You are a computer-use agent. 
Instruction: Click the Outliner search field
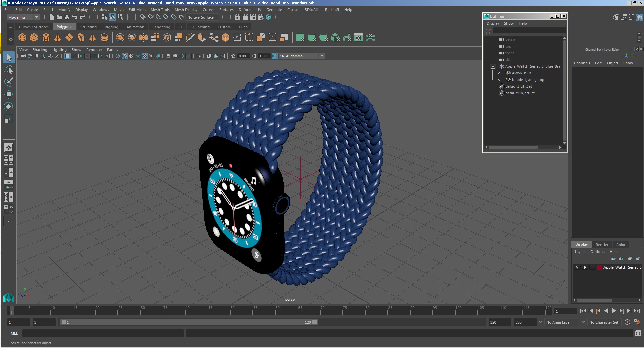pyautogui.click(x=529, y=31)
